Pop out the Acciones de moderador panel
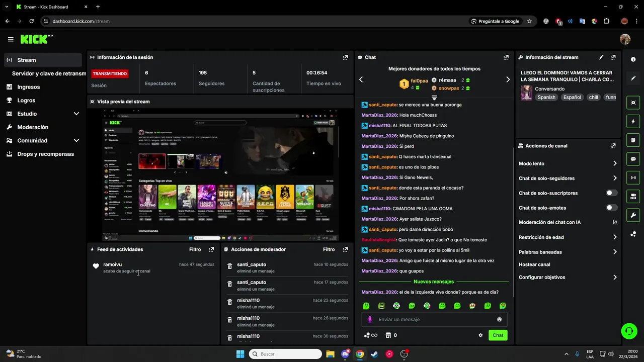Viewport: 644px width, 362px height. click(345, 249)
